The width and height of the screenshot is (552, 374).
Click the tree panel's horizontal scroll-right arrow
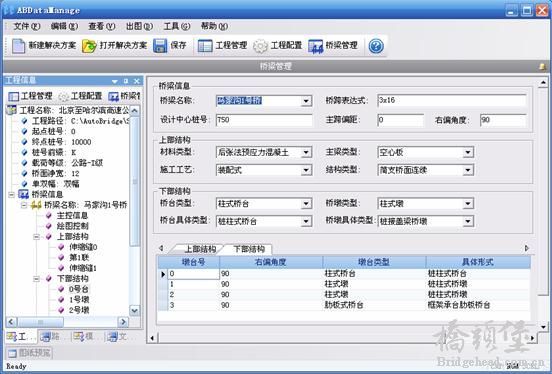click(123, 322)
